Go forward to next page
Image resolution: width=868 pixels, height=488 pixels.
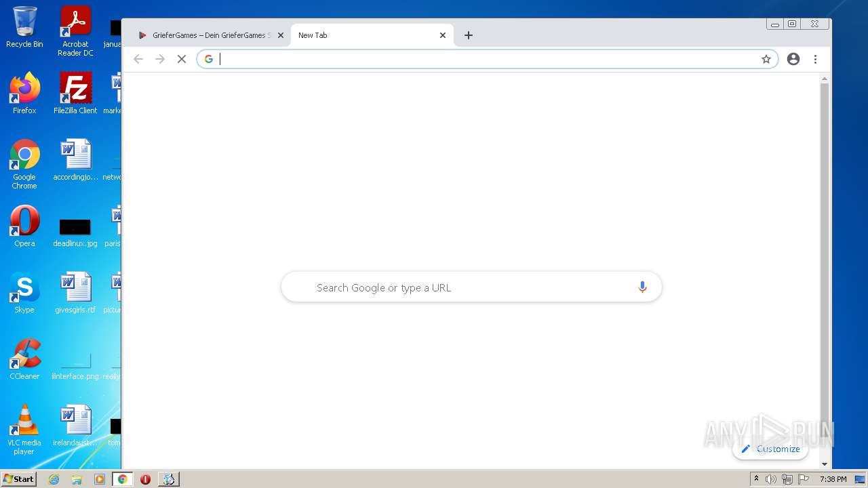[160, 59]
